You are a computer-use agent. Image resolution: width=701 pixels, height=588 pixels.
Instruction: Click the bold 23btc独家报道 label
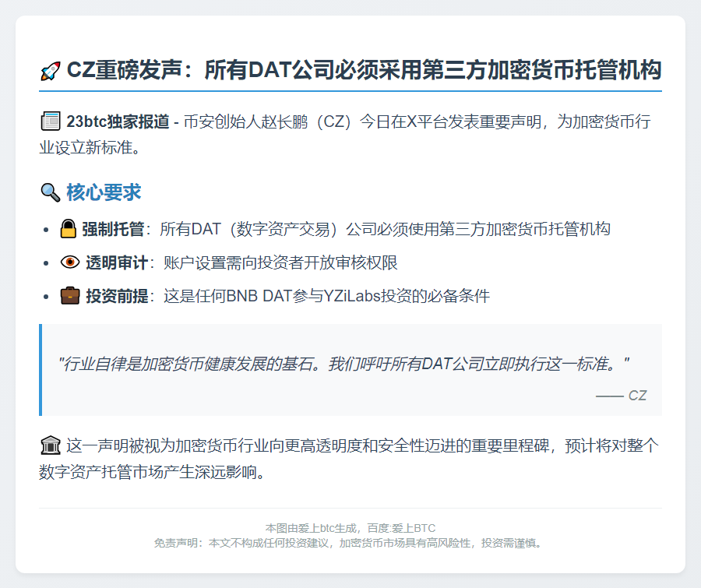[117, 121]
